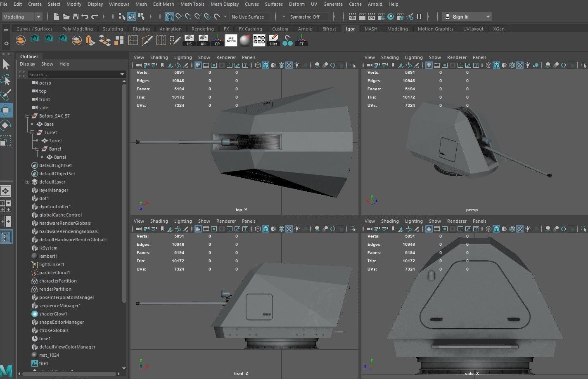Open the Mesh Tools menu

click(192, 4)
